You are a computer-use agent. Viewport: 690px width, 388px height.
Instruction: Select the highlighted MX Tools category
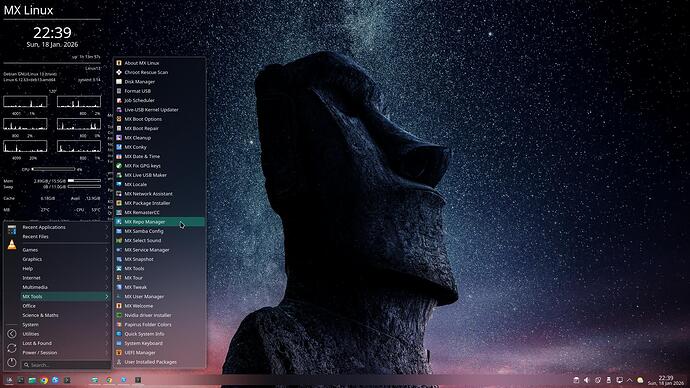tap(65, 296)
